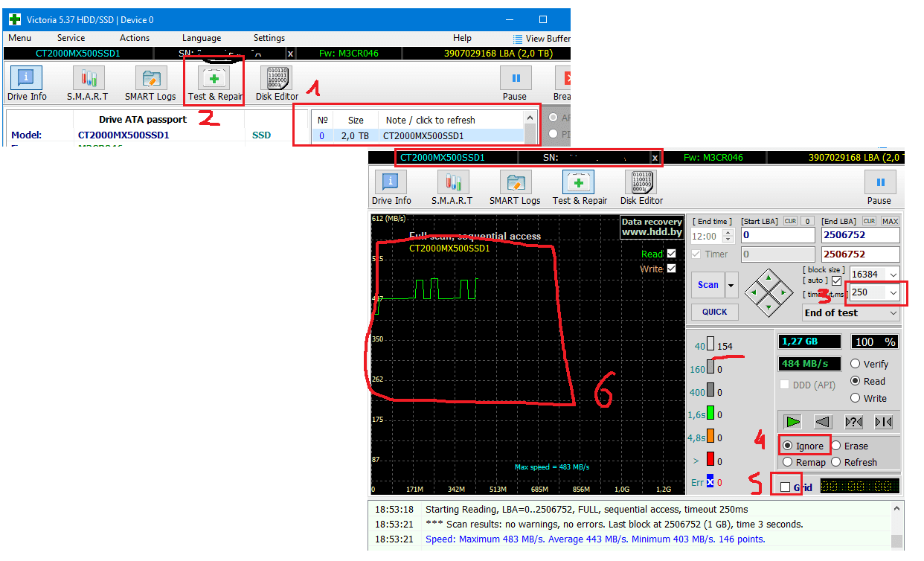Image resolution: width=924 pixels, height=561 pixels.
Task: Open the dropdown arrow beside Scan
Action: pyautogui.click(x=731, y=285)
